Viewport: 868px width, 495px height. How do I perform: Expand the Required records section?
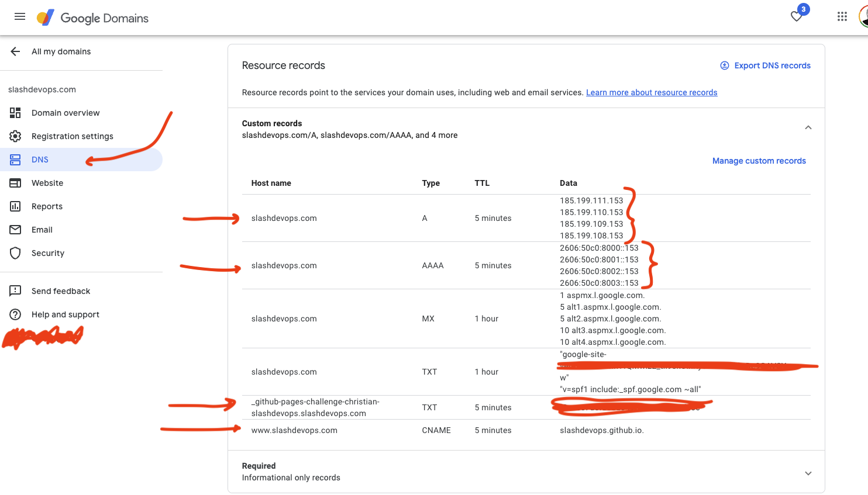808,473
